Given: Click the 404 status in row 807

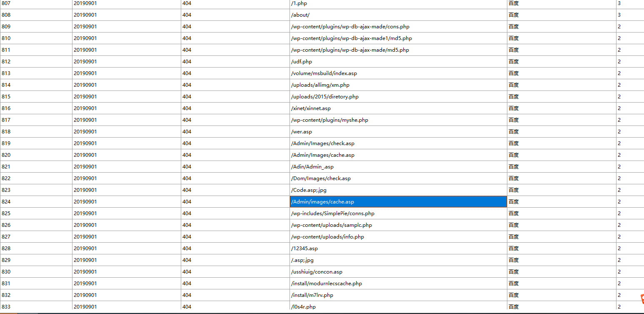Looking at the screenshot, I should coord(235,3).
